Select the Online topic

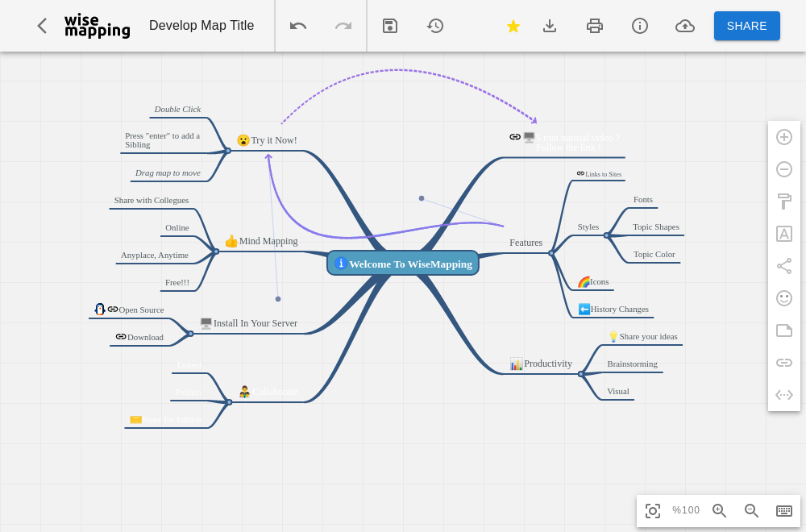pos(177,227)
